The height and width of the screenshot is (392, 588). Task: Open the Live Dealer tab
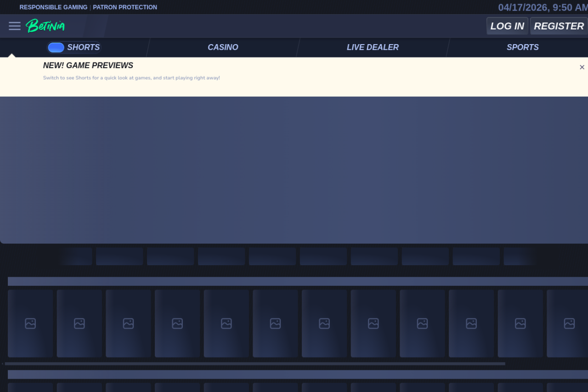click(373, 47)
